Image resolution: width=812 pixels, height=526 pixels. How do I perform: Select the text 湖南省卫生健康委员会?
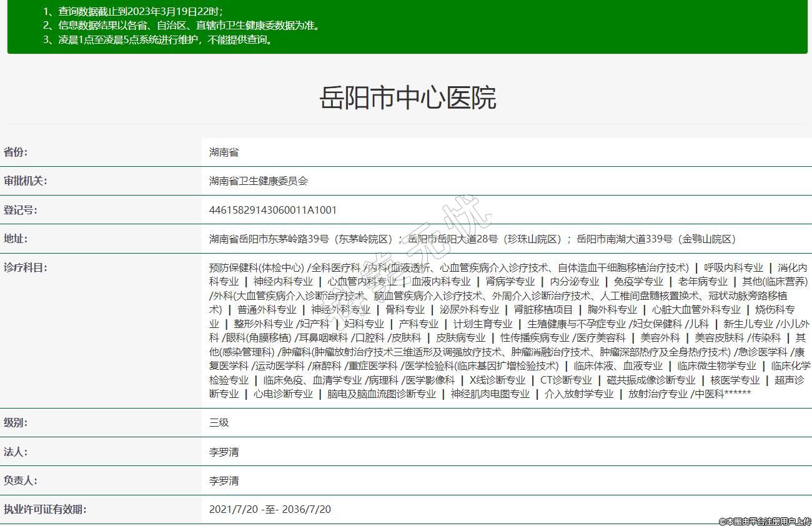click(x=259, y=181)
